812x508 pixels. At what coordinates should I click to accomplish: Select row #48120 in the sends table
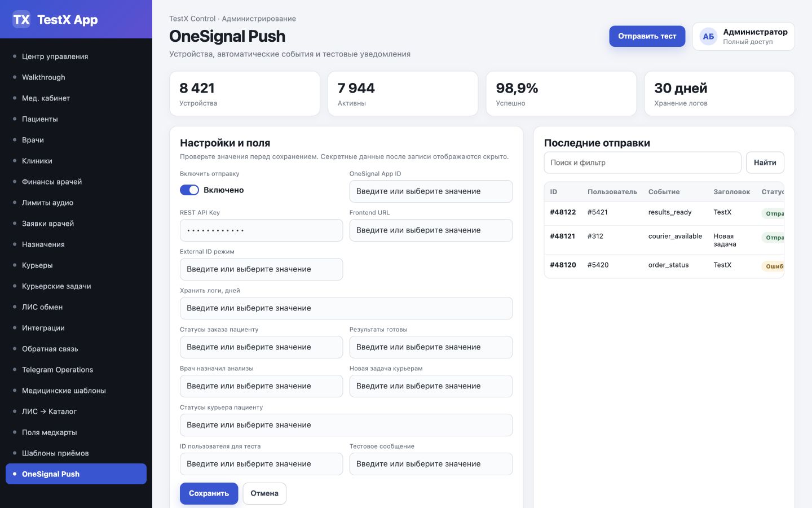pos(664,266)
